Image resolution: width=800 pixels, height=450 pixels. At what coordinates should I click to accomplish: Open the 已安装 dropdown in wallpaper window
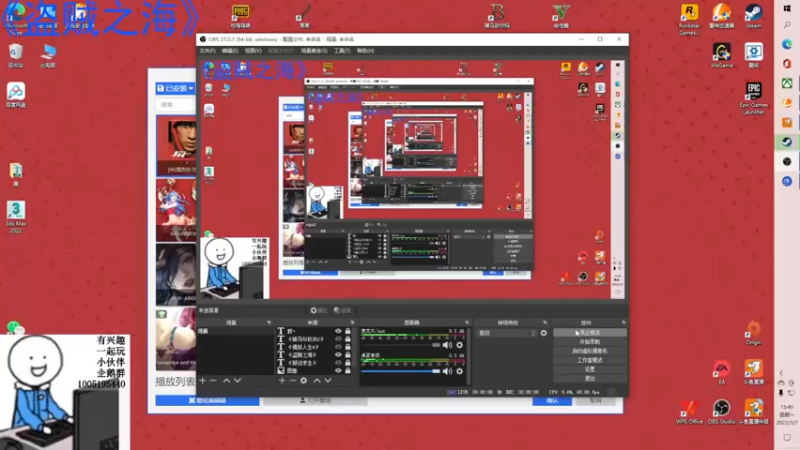point(176,88)
